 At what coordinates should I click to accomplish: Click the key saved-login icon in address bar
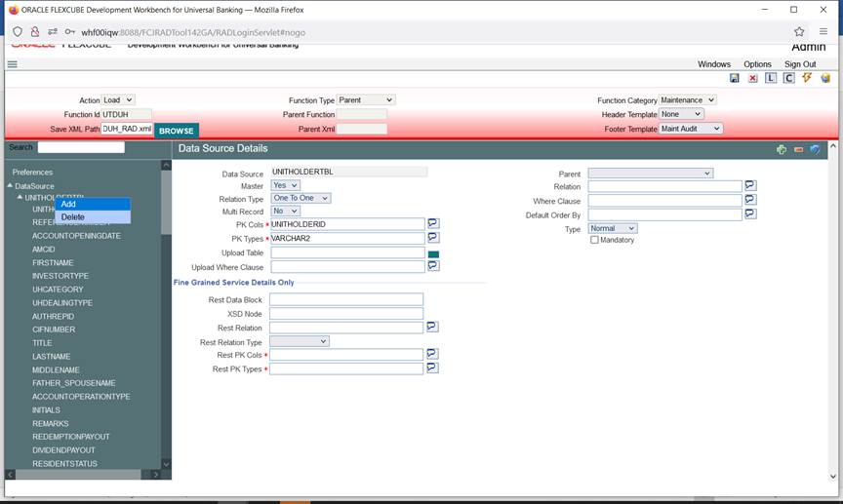click(70, 32)
